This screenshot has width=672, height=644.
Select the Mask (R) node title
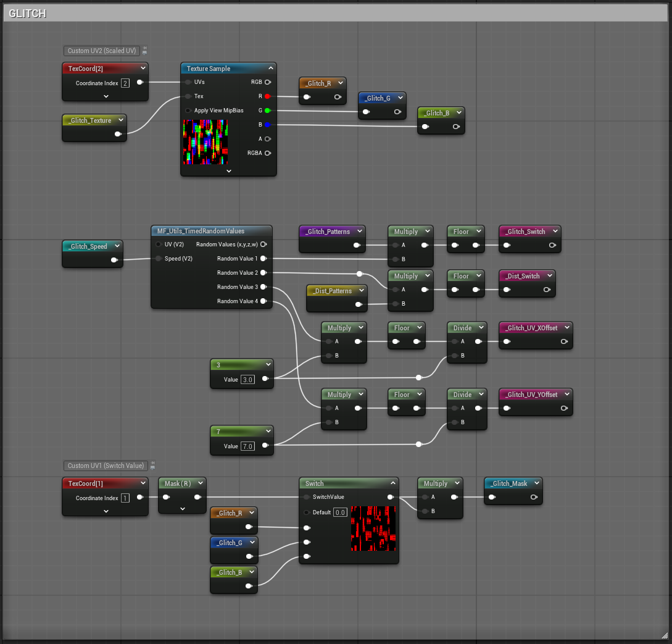[x=178, y=483]
